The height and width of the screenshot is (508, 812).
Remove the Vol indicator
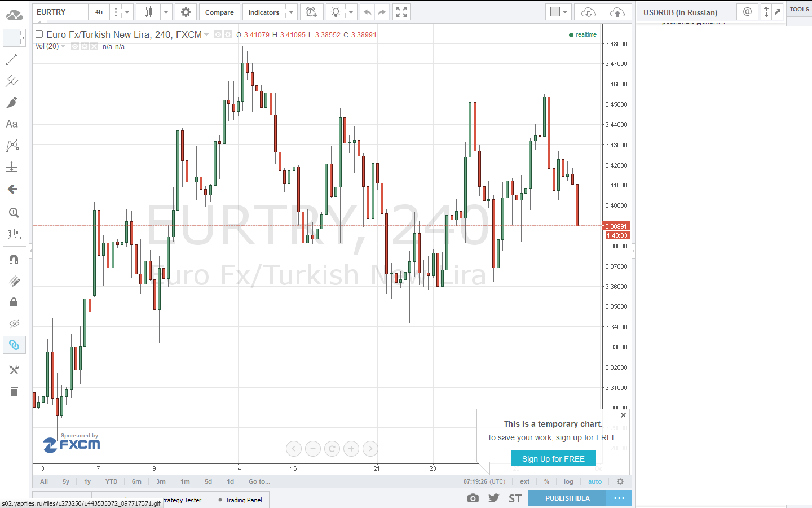[x=94, y=46]
